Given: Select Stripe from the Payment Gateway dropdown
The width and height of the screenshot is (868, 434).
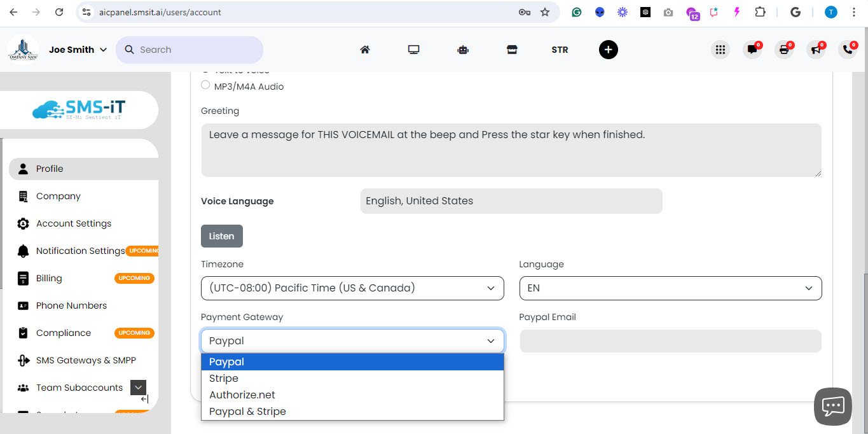Looking at the screenshot, I should click(224, 378).
